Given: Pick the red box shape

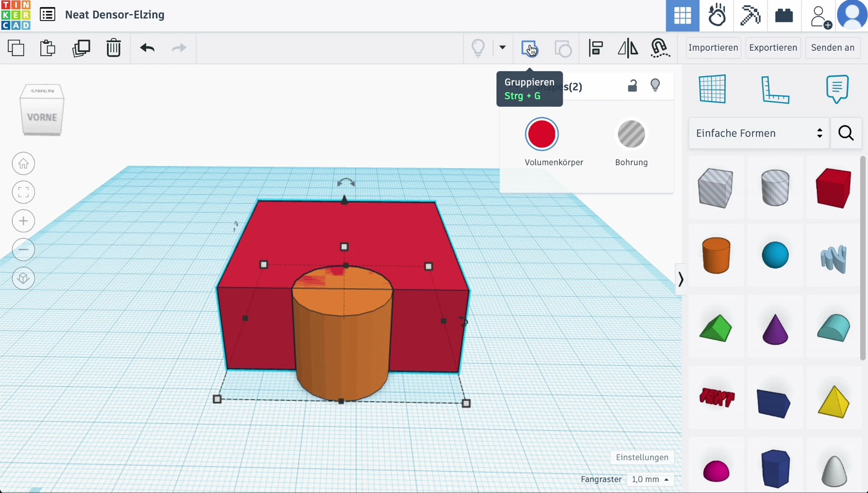Looking at the screenshot, I should (x=833, y=188).
